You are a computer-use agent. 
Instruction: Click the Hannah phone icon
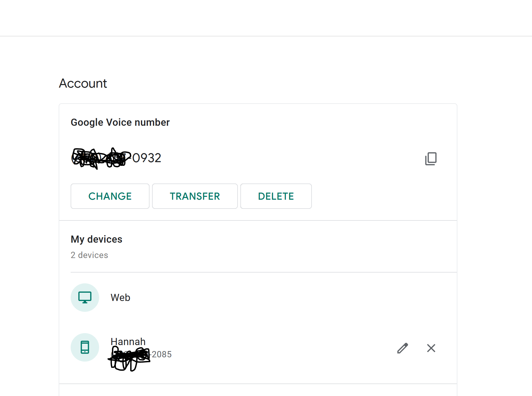pos(85,347)
